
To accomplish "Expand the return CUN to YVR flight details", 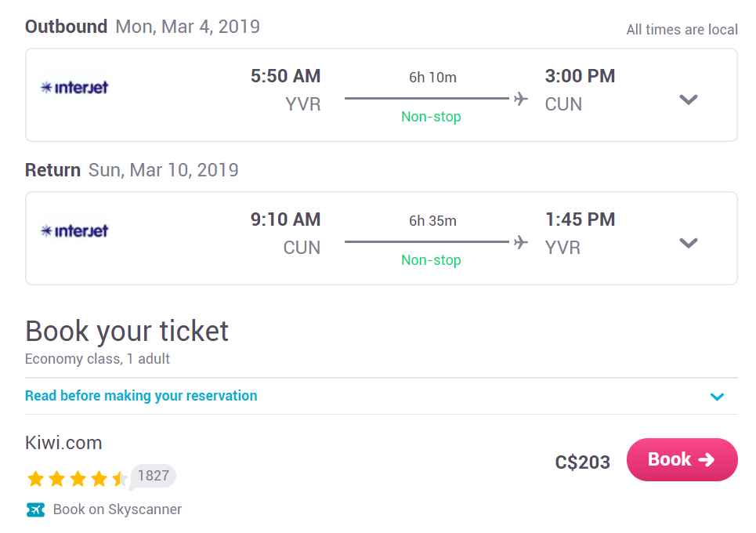I will pyautogui.click(x=688, y=243).
